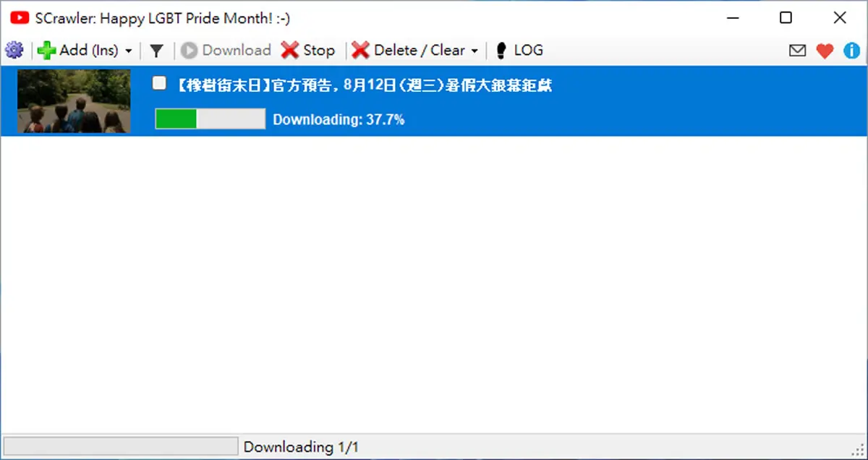Open the LOG footprint icon
The height and width of the screenshot is (460, 868).
(501, 51)
